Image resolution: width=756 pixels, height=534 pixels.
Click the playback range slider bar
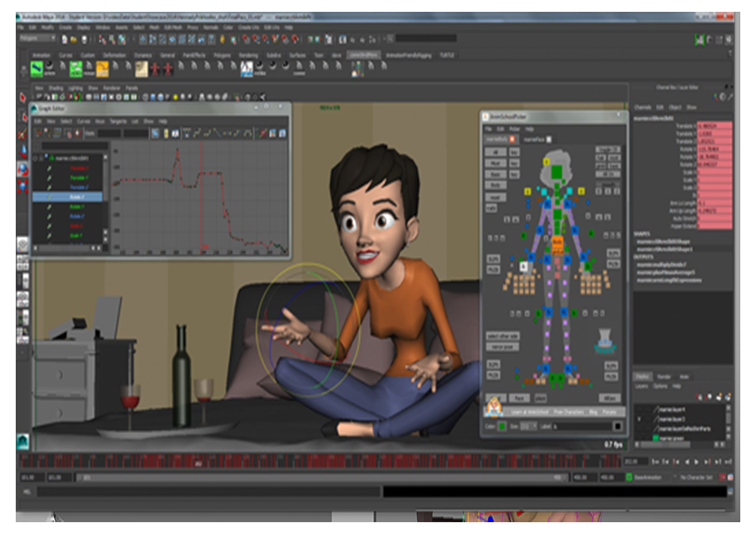[x=322, y=477]
